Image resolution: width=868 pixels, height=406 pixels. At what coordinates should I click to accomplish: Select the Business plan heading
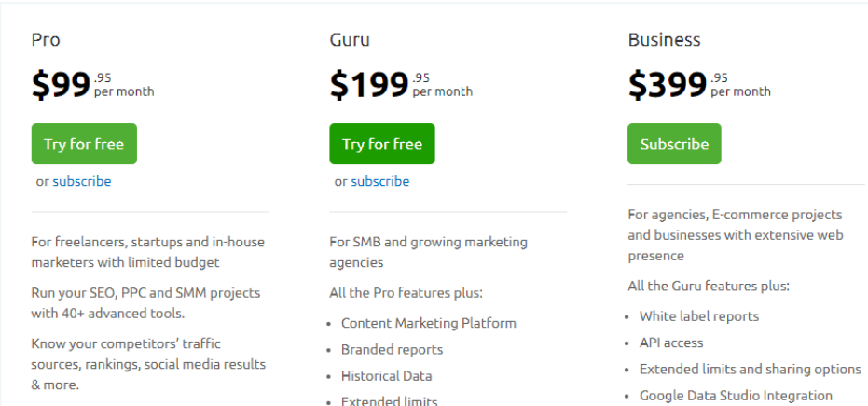pyautogui.click(x=664, y=40)
